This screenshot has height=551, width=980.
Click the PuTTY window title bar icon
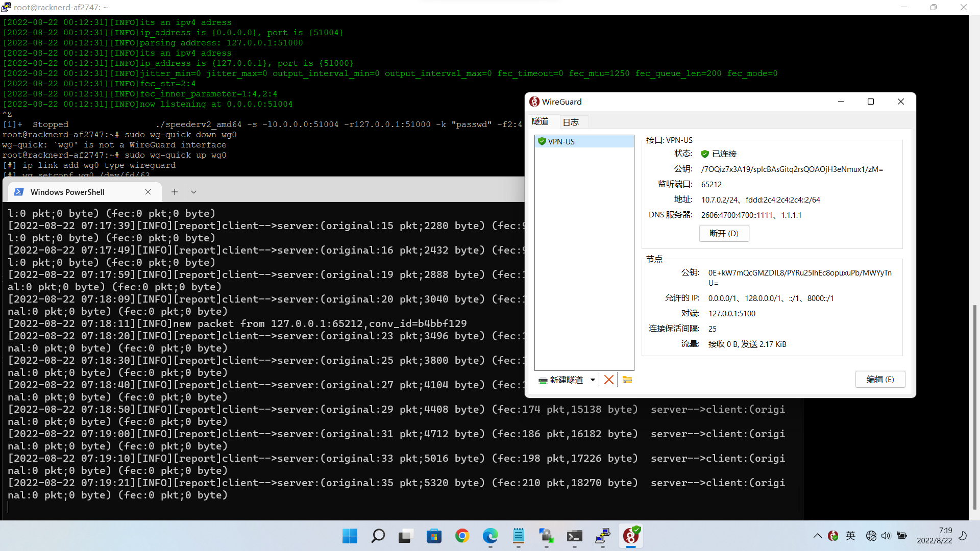click(x=6, y=7)
